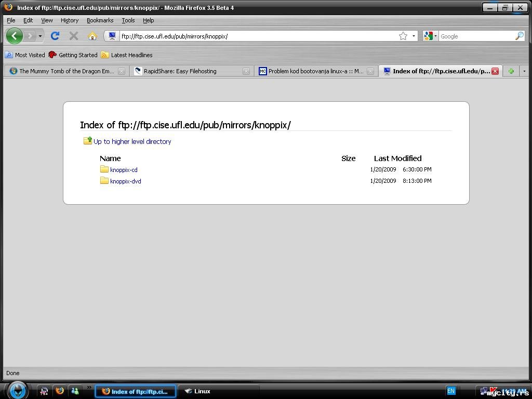Click the up-folder icon beside directory link
Viewport: 532px width, 399px height.
click(x=88, y=140)
